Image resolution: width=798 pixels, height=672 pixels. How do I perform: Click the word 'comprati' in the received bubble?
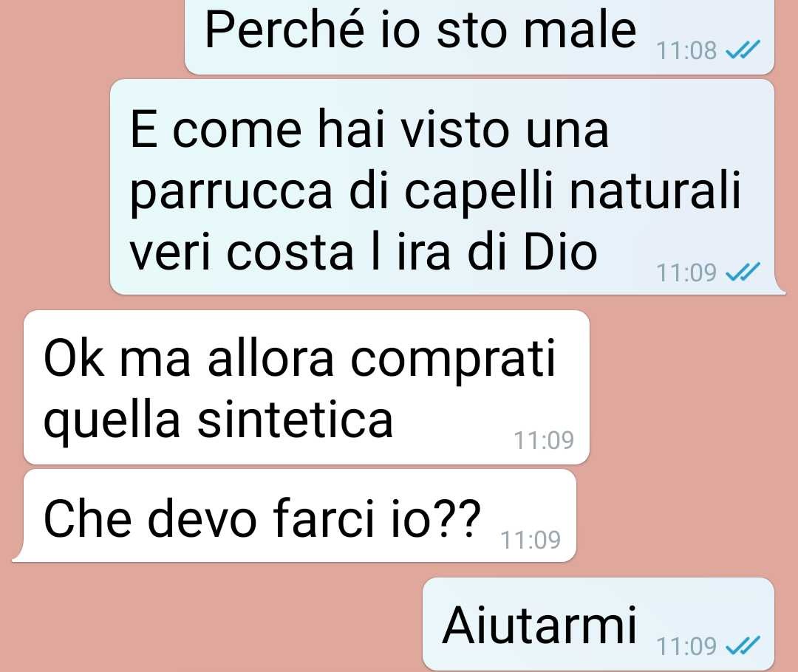(453, 361)
